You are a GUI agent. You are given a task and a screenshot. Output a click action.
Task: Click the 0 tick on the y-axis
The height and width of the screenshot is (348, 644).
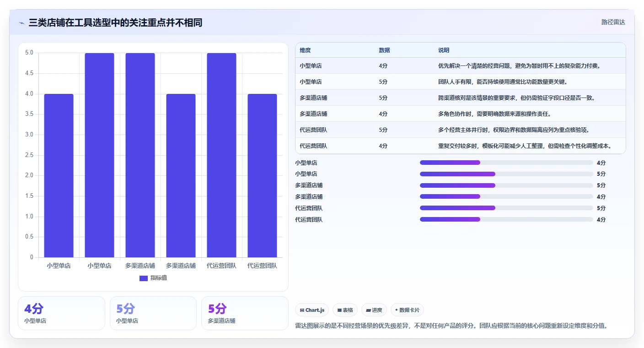coord(32,257)
